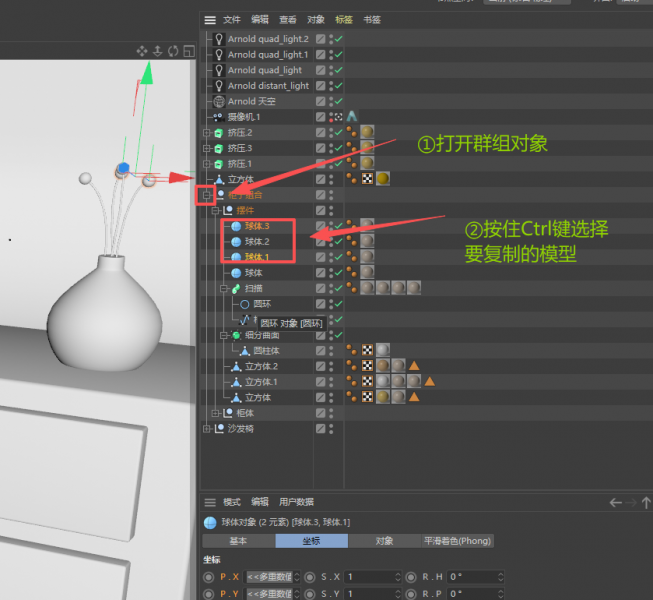Click the 基本 tab button
The image size is (653, 600).
[x=238, y=541]
